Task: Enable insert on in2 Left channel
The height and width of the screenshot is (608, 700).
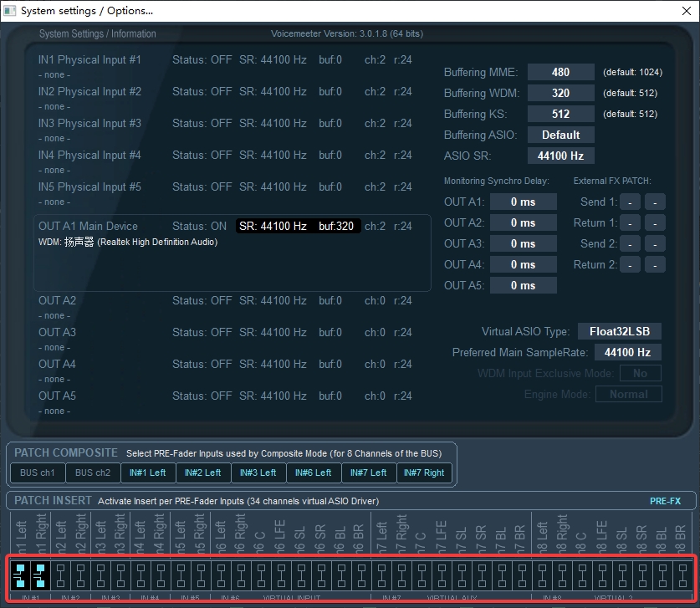Action: pos(60,575)
